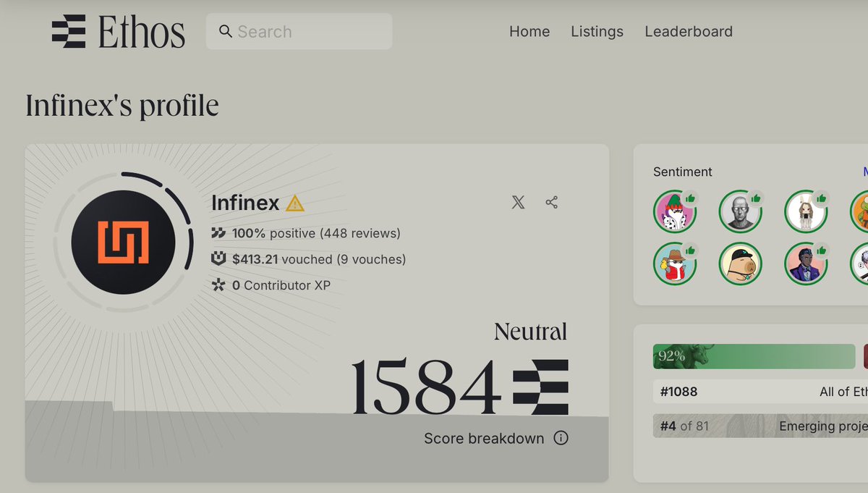This screenshot has height=493, width=868.
Task: Open Infinex's X (Twitter) profile icon
Action: 518,203
